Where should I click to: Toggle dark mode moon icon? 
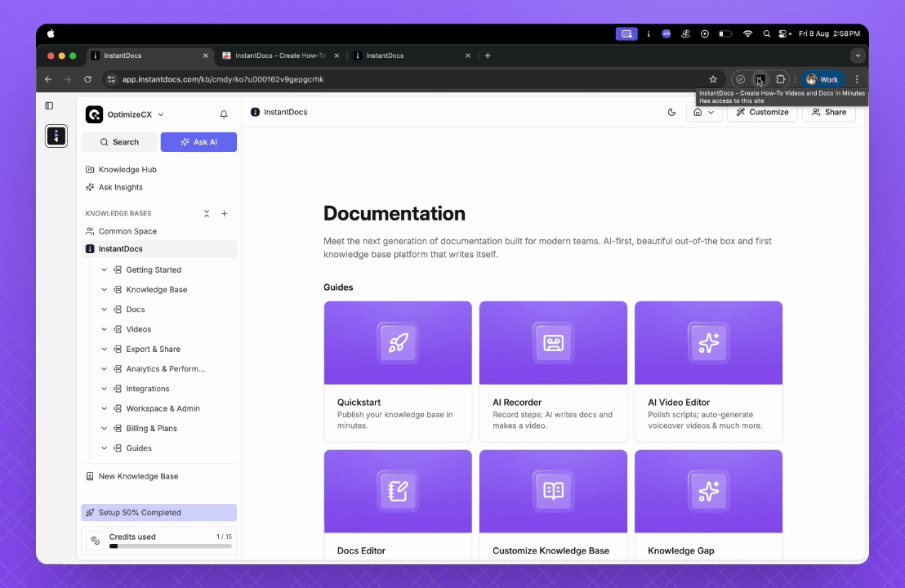(671, 113)
